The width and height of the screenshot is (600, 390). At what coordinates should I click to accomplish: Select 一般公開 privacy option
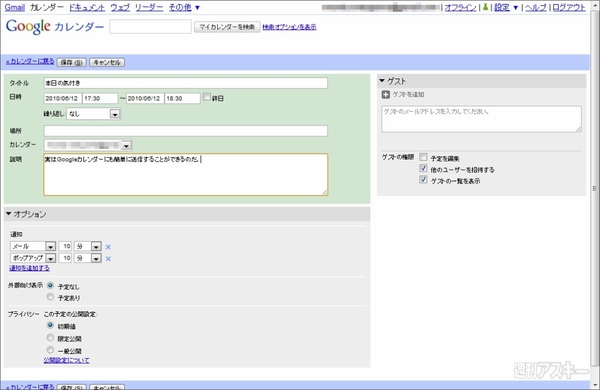click(50, 350)
